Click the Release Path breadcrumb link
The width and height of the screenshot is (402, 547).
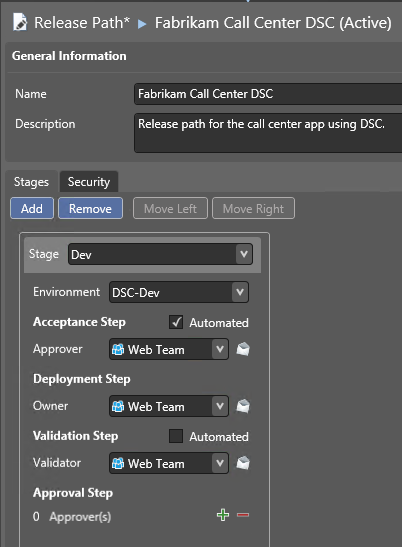(x=82, y=23)
